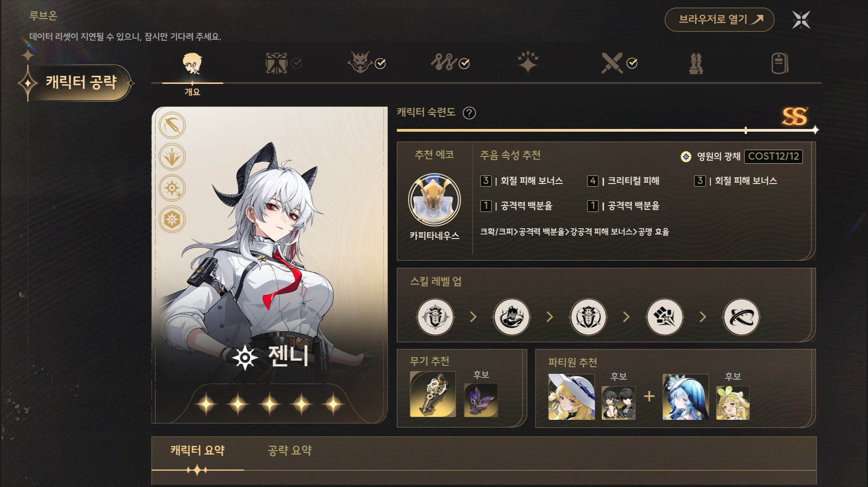The image size is (868, 487).
Task: Open the 개요 character overview tab
Action: [x=193, y=71]
